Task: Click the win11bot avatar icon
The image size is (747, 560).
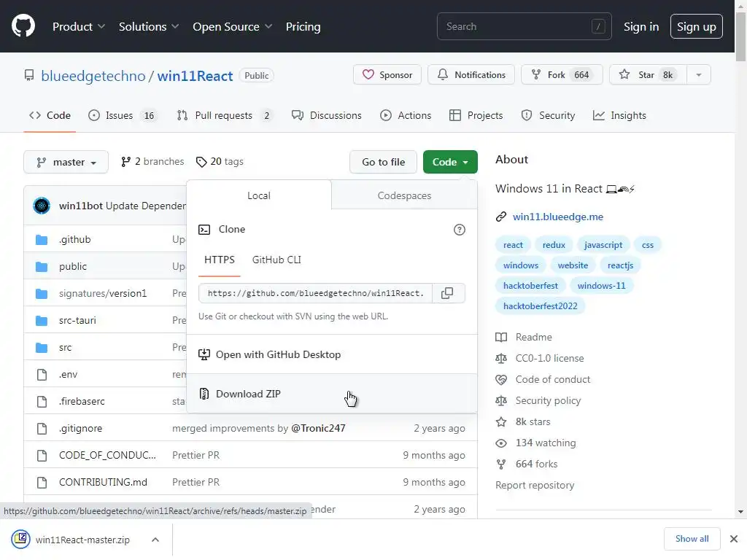Action: [x=42, y=206]
